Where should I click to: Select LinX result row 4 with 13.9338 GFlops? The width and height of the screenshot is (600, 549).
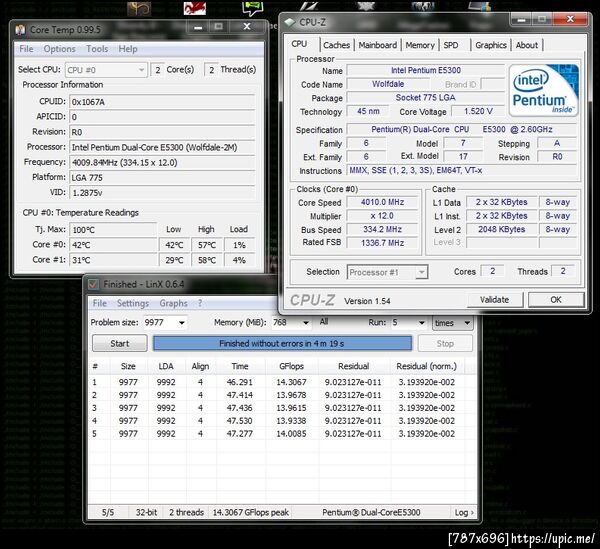tap(282, 421)
